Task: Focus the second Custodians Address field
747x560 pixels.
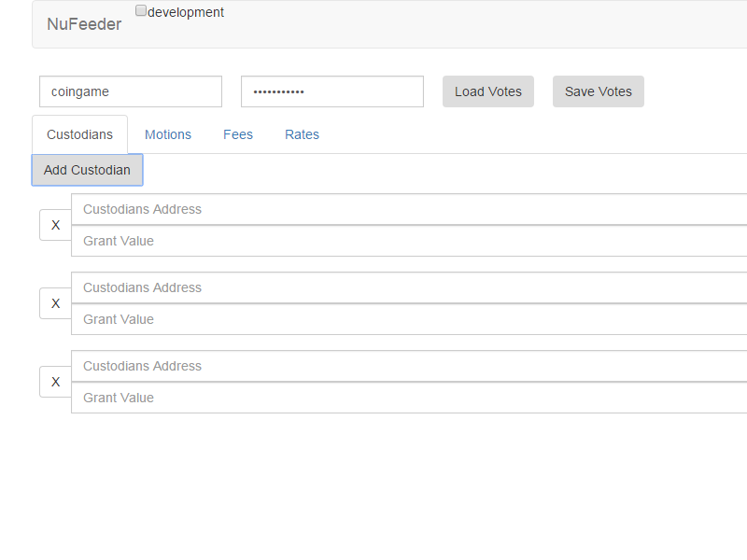Action: (x=409, y=287)
